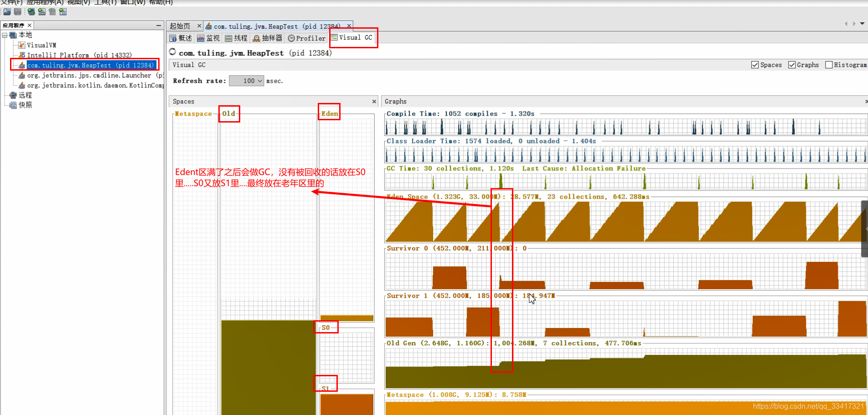The width and height of the screenshot is (868, 415).
Task: Close the Graphs panel
Action: (866, 102)
